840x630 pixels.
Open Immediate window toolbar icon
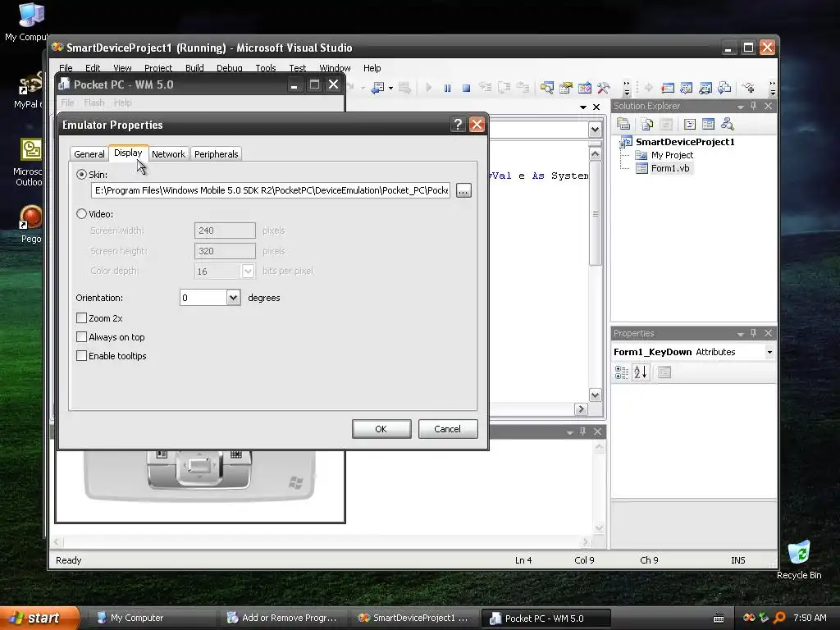[687, 88]
